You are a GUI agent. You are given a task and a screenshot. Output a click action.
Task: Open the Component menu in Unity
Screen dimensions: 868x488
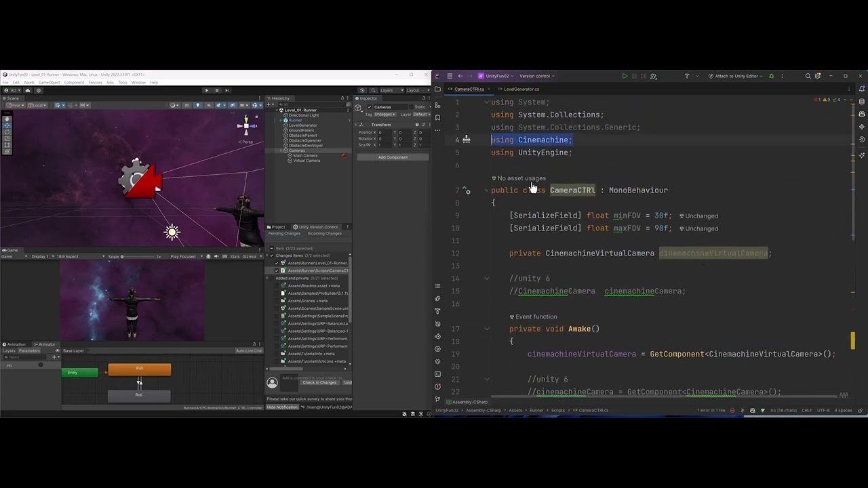click(74, 83)
